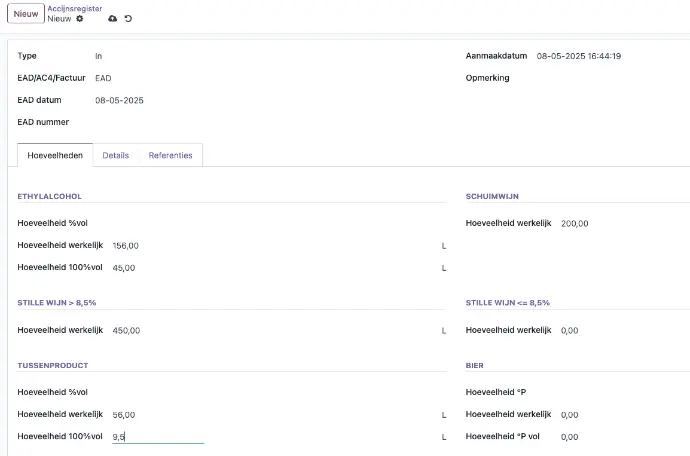
Task: Click the gear icon next to Nieuw
Action: pos(80,19)
